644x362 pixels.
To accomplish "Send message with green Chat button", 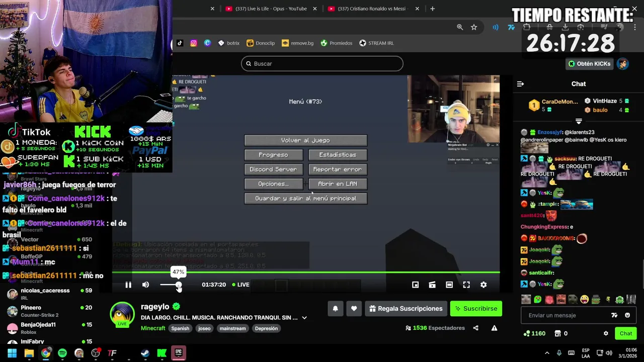I will coord(626,333).
